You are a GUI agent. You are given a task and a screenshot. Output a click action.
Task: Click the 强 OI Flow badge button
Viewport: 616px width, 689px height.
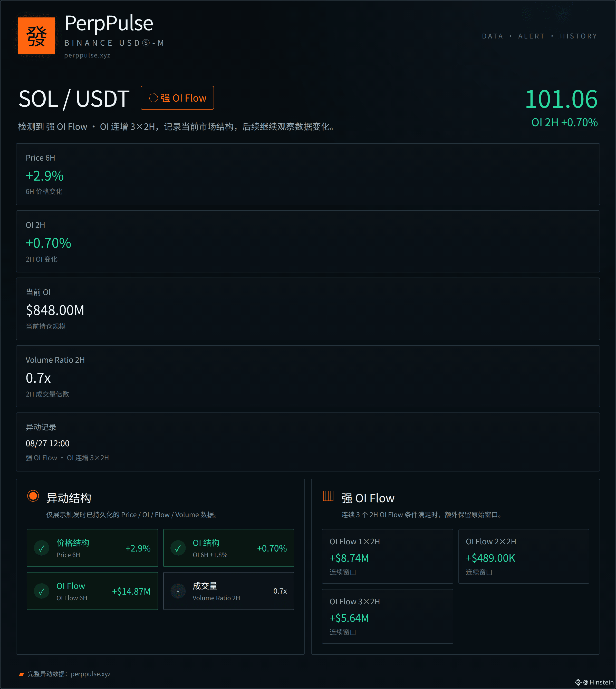pos(177,98)
